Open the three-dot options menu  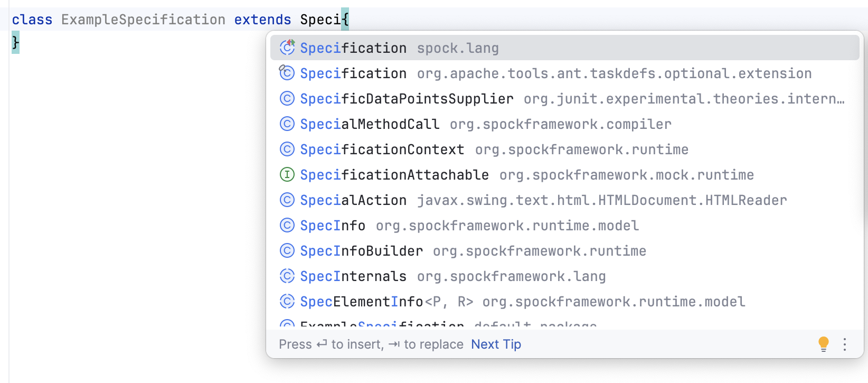tap(844, 344)
